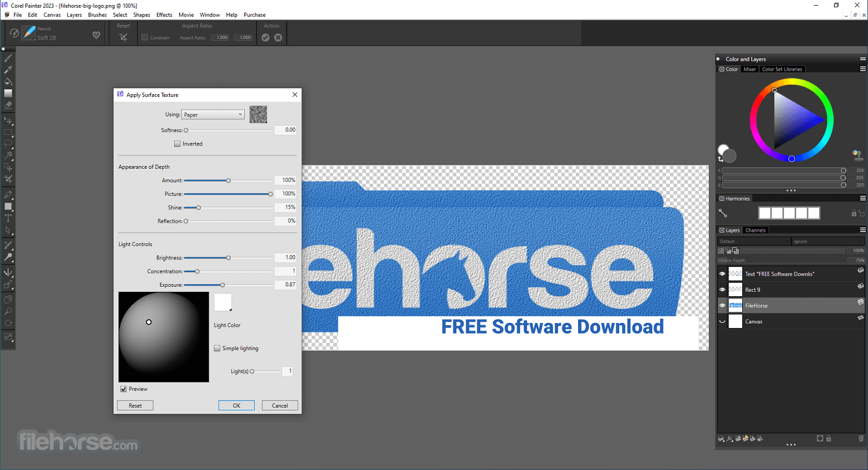Lock the layer using the padlock icon
The image size is (868, 470).
point(828,439)
